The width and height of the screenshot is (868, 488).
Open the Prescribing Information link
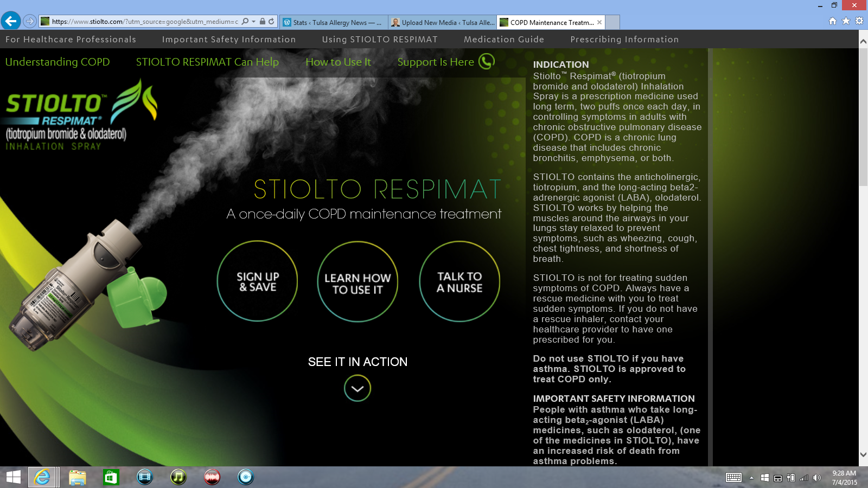624,40
